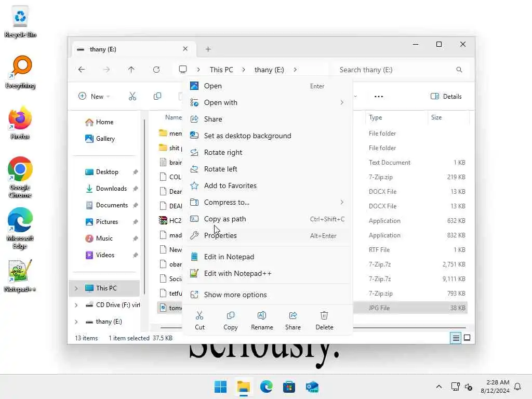
Task: Switch to details list view icon
Action: tap(456, 338)
